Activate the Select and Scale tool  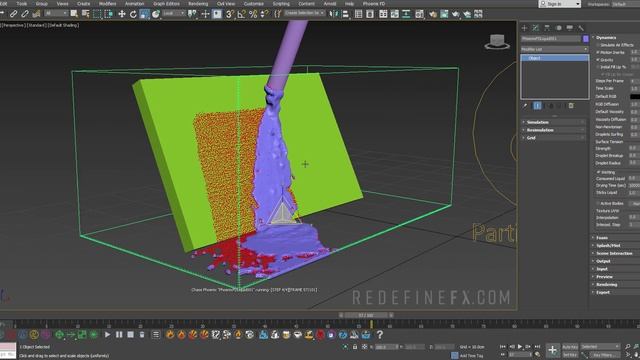click(144, 14)
